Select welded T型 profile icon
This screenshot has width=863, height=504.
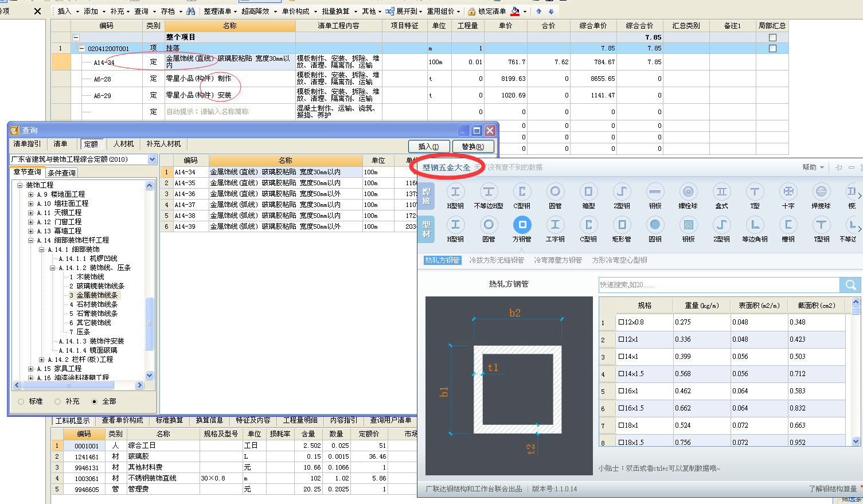[755, 192]
